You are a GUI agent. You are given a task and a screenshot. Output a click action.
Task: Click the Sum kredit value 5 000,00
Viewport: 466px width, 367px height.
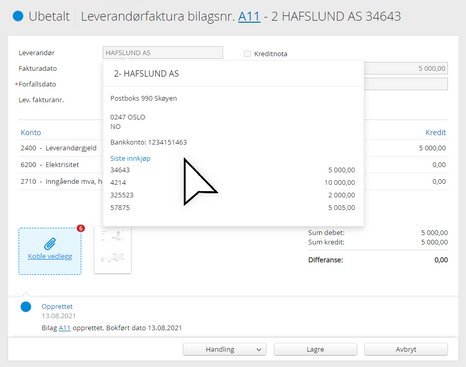point(434,242)
